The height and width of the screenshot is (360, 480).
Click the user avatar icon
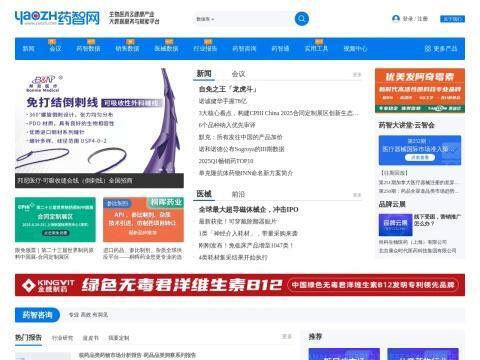(x=396, y=19)
